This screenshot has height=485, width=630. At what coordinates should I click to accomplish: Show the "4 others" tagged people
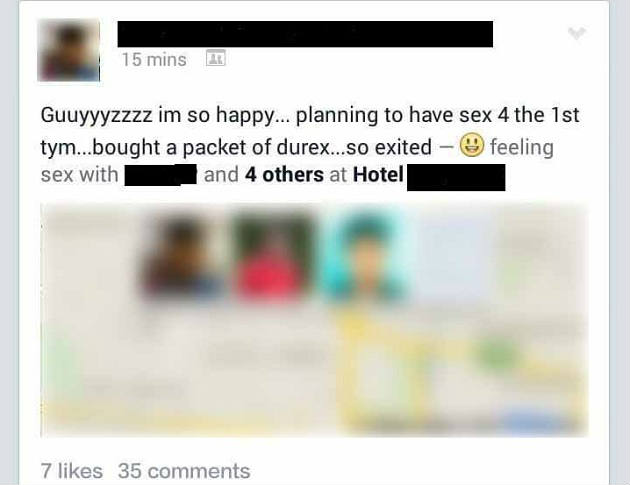click(x=284, y=174)
